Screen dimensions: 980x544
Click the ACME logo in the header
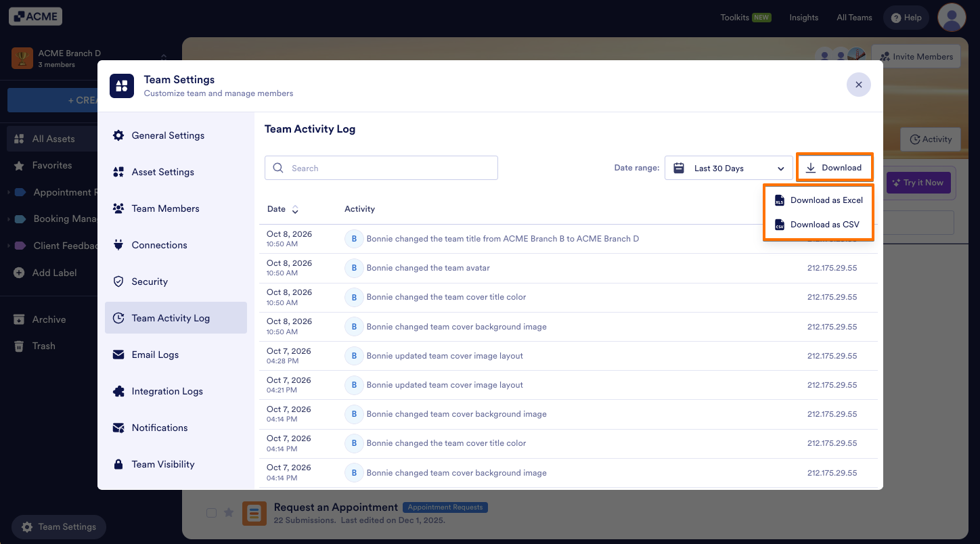click(x=35, y=17)
